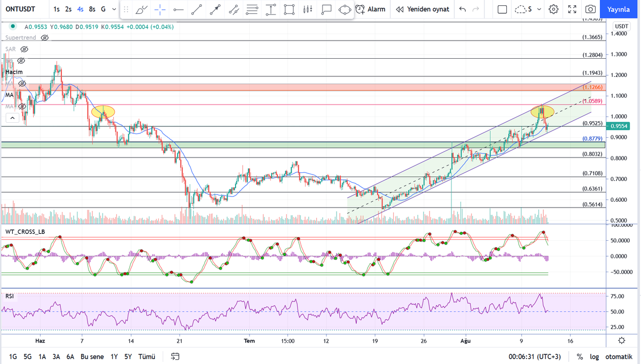
Task: Switch to the 8s timeframe
Action: click(92, 9)
